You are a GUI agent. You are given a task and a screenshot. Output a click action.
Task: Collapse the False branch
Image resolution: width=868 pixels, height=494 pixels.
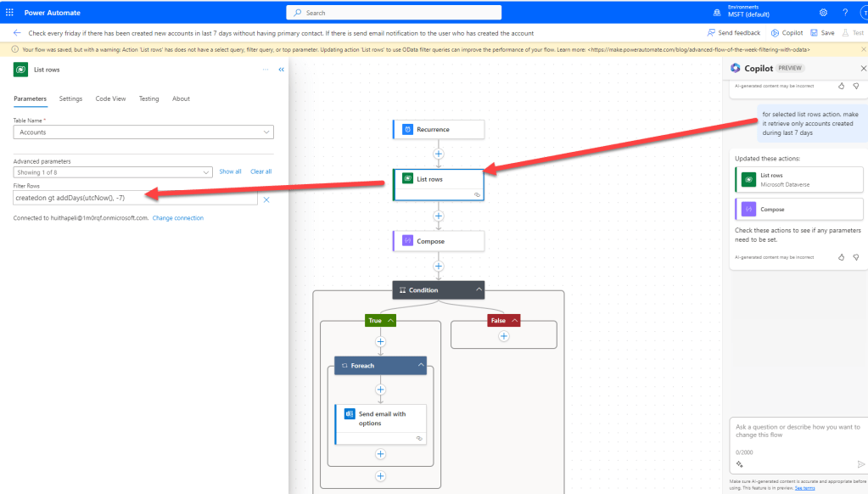coord(513,321)
